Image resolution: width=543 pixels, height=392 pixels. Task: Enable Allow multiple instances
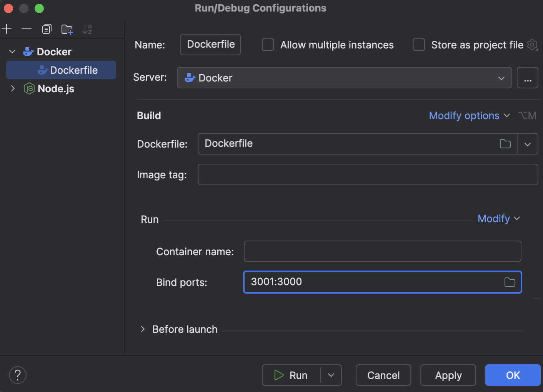[x=268, y=45]
